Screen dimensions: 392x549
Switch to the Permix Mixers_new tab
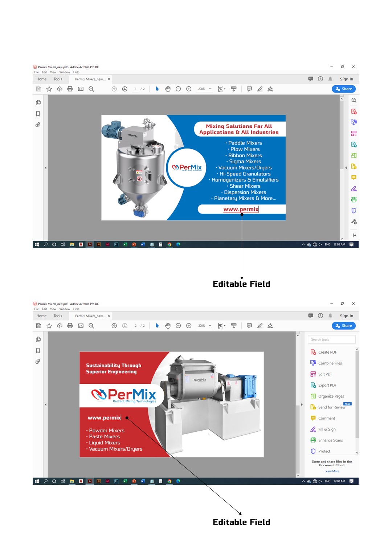point(90,316)
